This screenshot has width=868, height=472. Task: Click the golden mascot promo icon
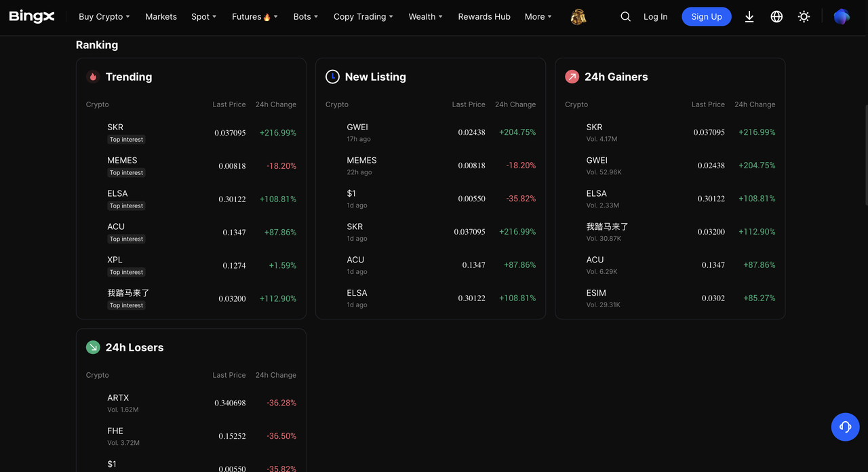[x=578, y=16]
